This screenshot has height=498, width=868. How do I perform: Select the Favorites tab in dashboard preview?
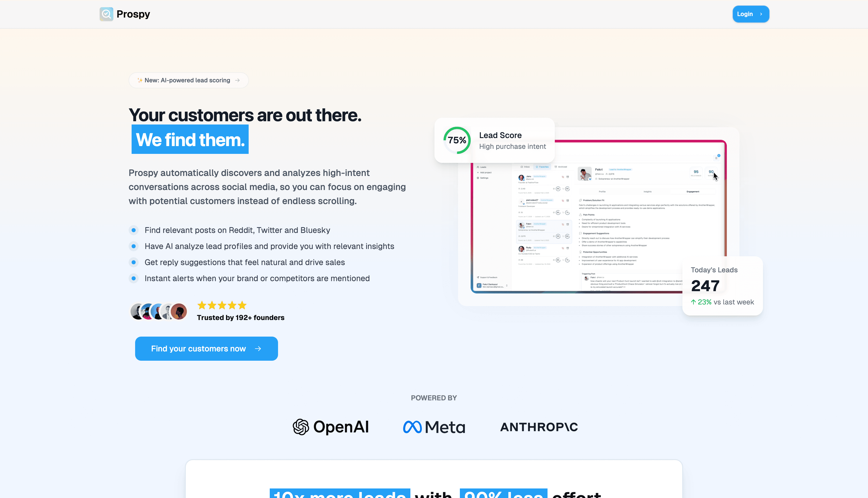(542, 167)
